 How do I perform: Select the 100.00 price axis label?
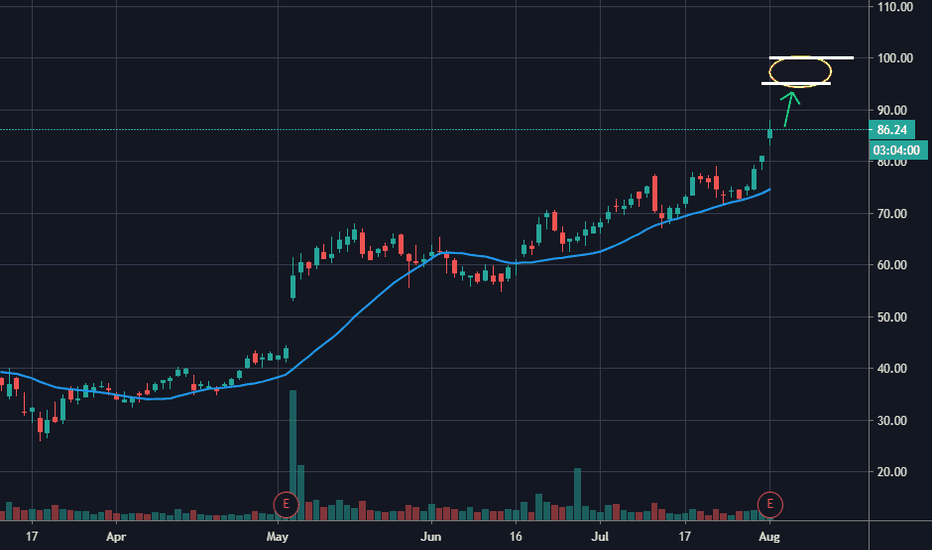pos(895,58)
